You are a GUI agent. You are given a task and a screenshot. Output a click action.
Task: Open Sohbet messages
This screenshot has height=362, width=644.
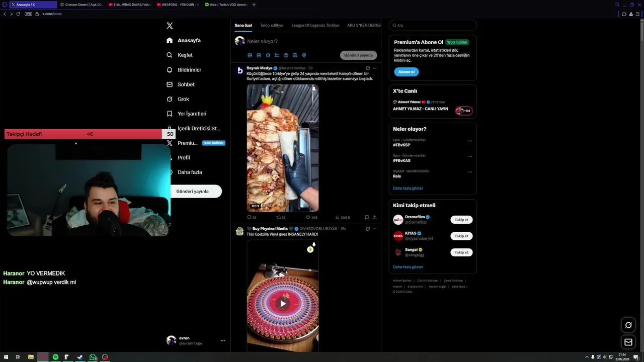point(181,84)
